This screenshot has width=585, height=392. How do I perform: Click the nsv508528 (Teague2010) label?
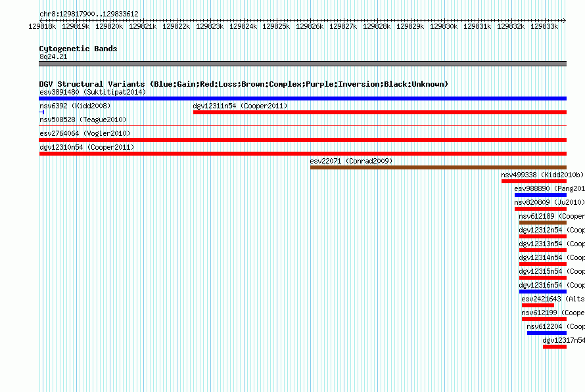(x=83, y=120)
